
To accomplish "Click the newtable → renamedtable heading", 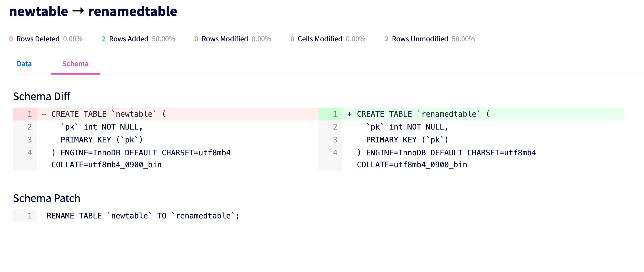I will coord(93,11).
